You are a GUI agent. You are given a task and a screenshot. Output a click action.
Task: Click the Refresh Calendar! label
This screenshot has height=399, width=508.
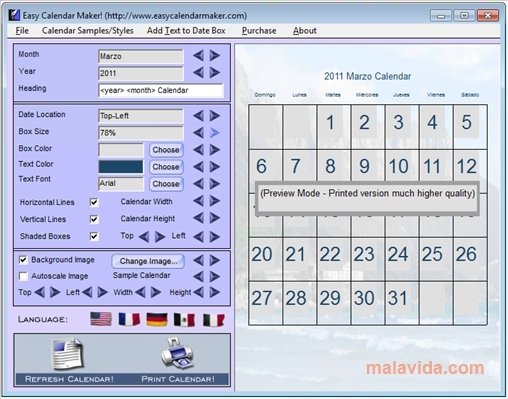[x=69, y=379]
